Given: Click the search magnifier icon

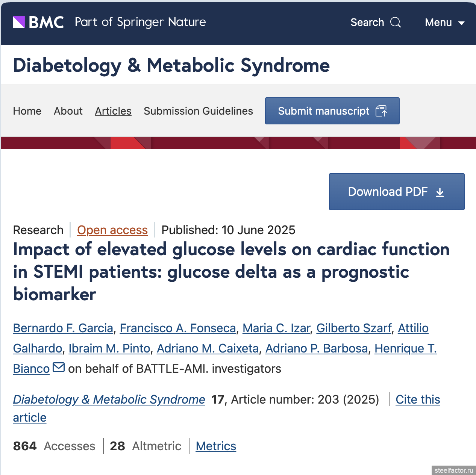Looking at the screenshot, I should click(x=396, y=23).
